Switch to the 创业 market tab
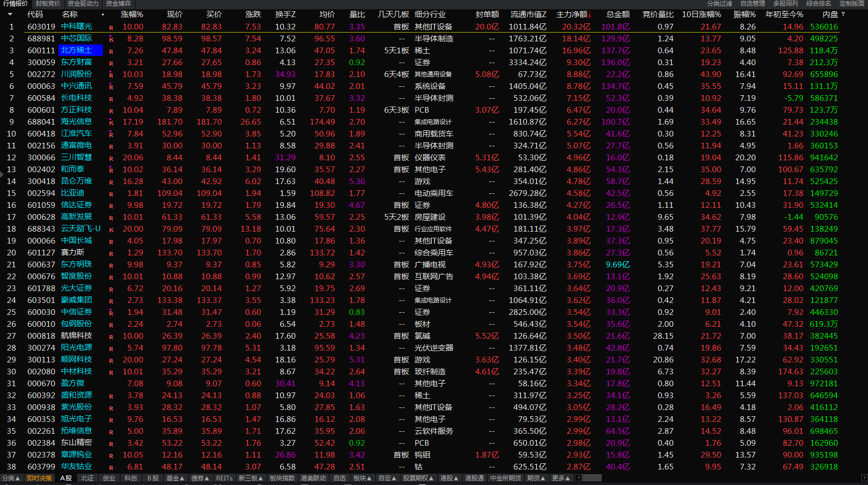The height and width of the screenshot is (485, 868). click(109, 478)
